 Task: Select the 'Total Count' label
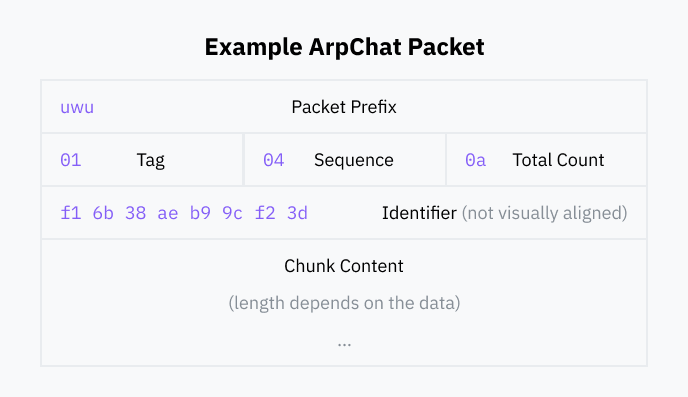tap(558, 160)
